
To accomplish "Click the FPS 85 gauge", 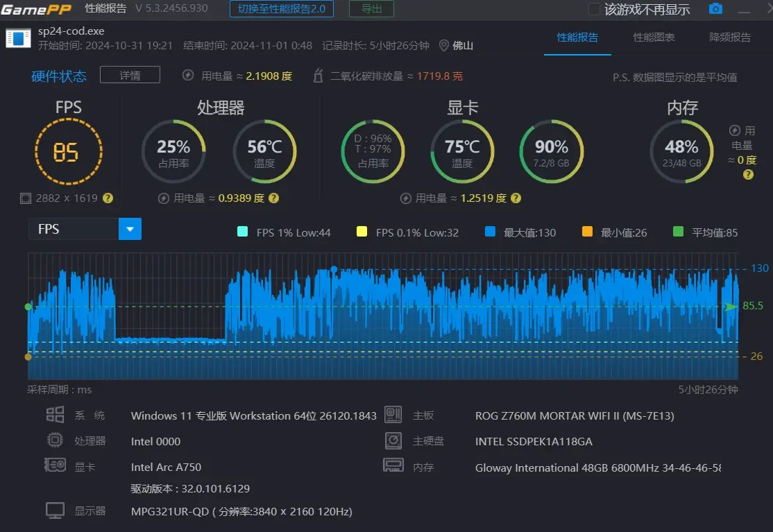I will (x=69, y=152).
